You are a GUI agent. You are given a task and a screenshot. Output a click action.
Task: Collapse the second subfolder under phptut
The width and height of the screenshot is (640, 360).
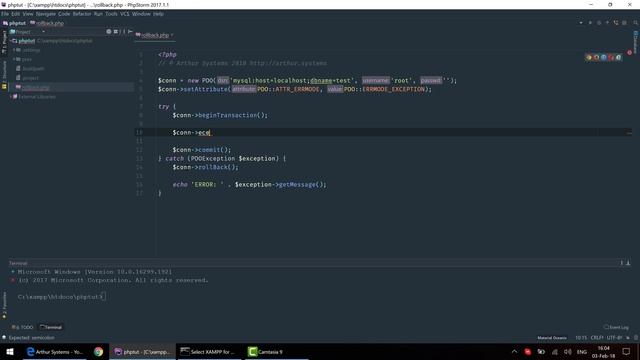coord(14,59)
